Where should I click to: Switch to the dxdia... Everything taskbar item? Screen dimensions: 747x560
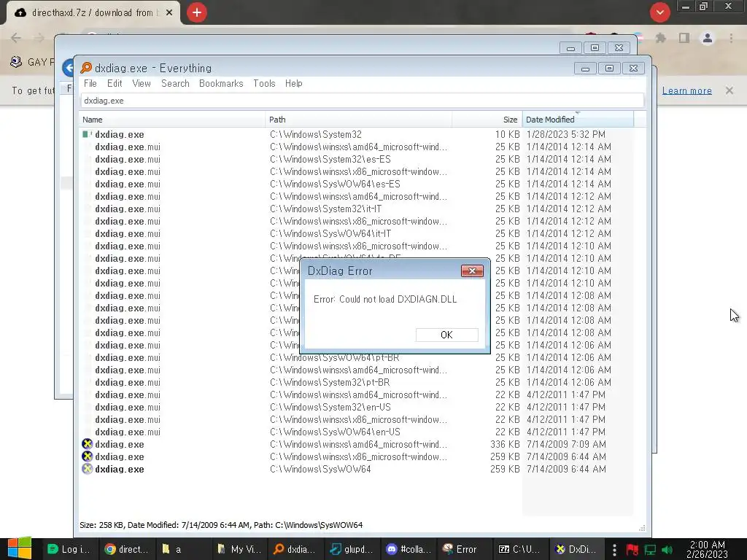(295, 549)
